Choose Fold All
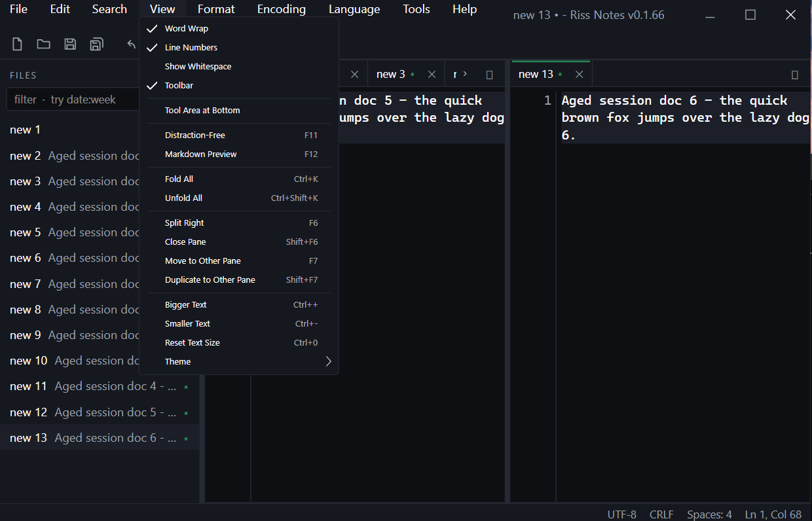Screen dimensions: 812x521 tap(239, 179)
